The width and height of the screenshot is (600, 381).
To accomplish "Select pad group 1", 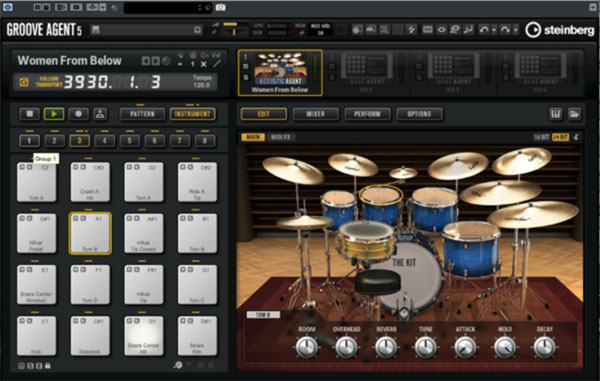I will click(x=29, y=141).
